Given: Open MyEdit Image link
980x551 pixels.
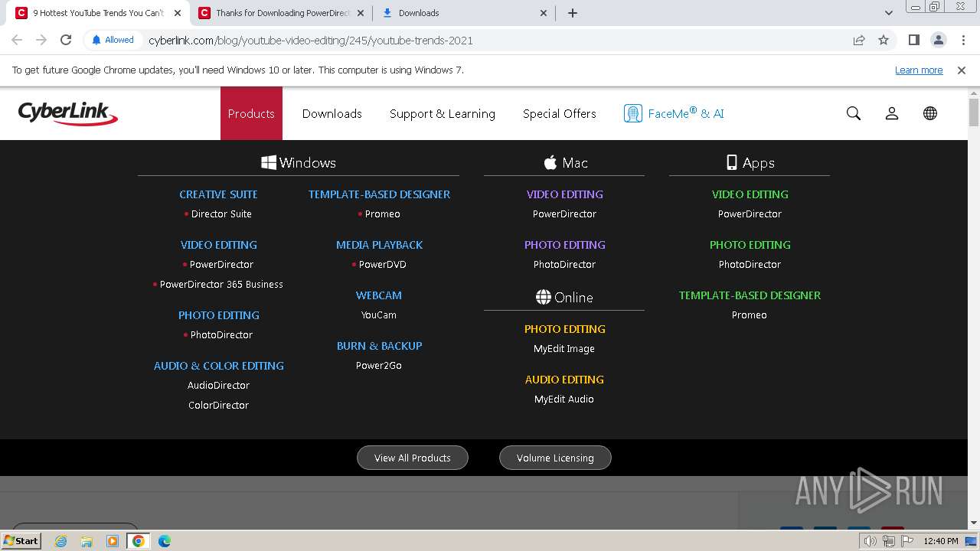Looking at the screenshot, I should 564,348.
